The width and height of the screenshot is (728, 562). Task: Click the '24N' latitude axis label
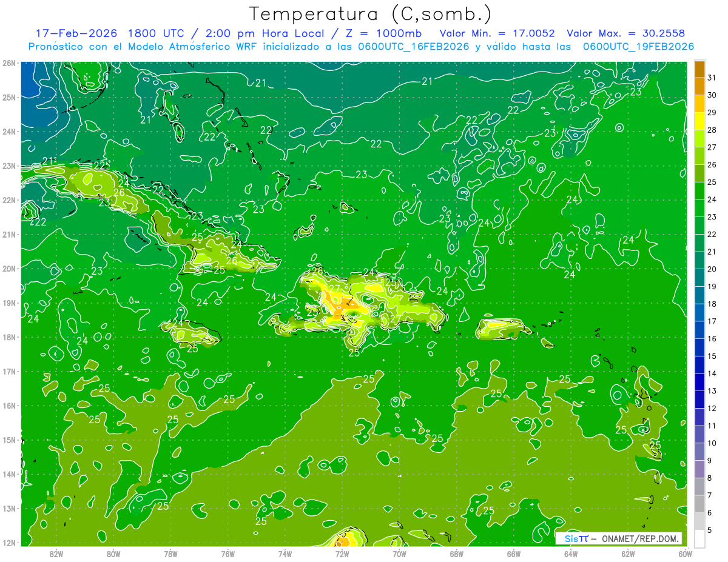pos(9,131)
